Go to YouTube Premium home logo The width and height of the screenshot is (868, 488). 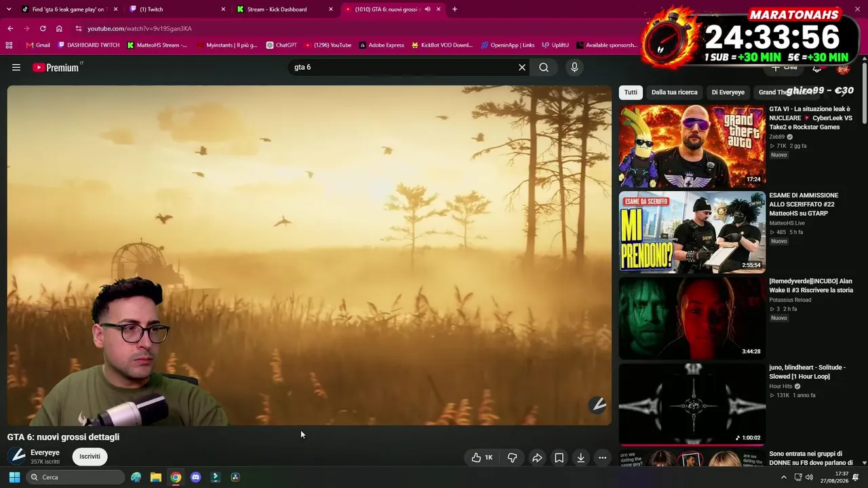56,68
